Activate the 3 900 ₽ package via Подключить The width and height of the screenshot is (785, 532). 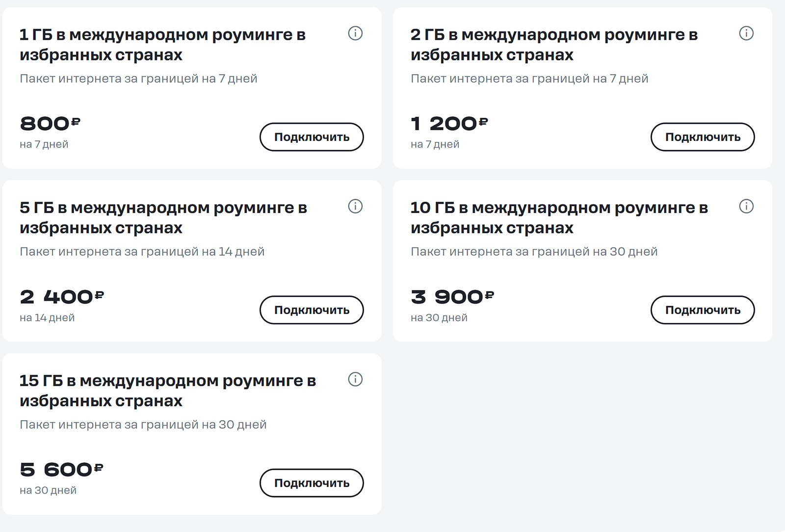[x=703, y=310]
